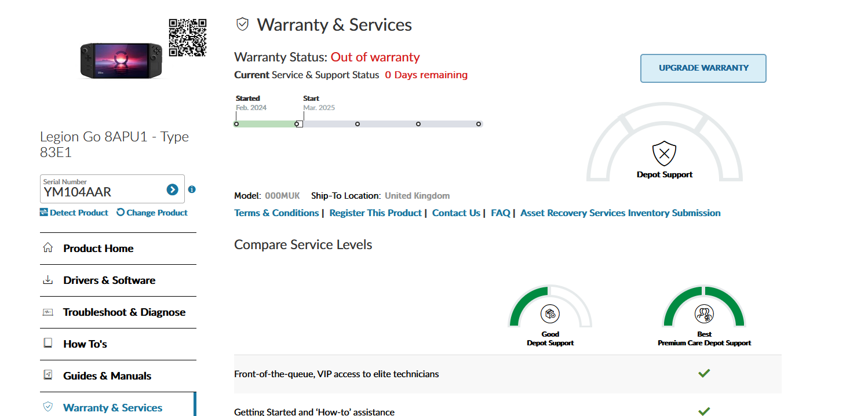Screen dimensions: 868x416
Task: Click the Good Depot Support gauge icon
Action: tap(550, 314)
